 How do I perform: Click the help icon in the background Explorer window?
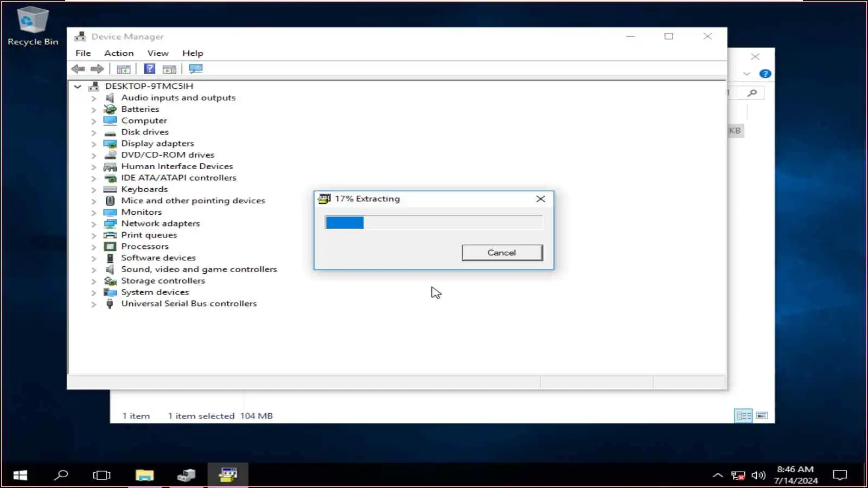[x=765, y=74]
